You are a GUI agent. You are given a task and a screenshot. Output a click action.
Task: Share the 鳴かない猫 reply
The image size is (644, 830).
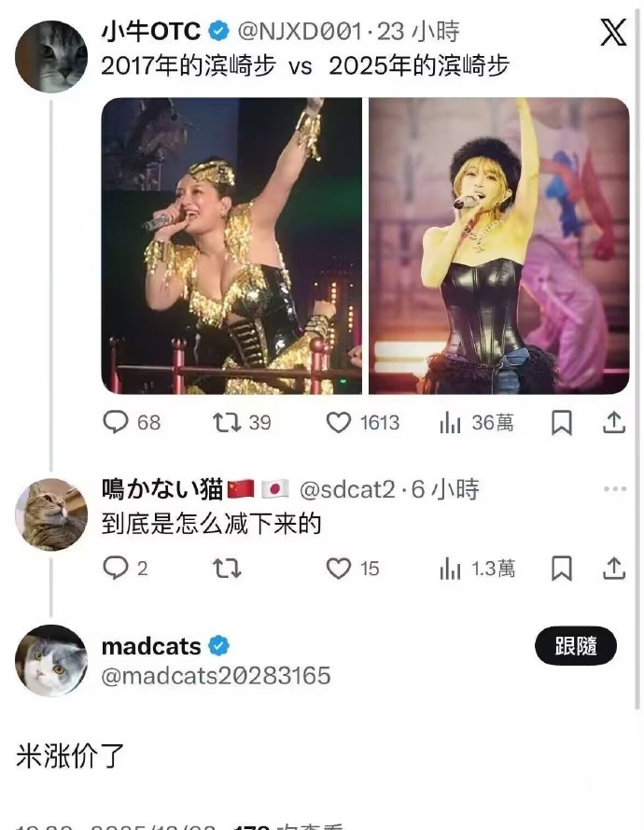pos(614,568)
